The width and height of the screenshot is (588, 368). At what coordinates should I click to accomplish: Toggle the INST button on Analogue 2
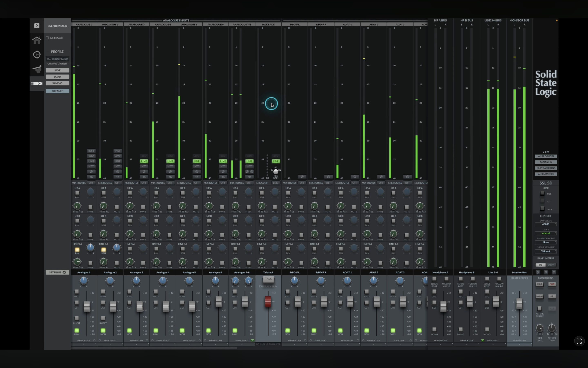pyautogui.click(x=118, y=151)
